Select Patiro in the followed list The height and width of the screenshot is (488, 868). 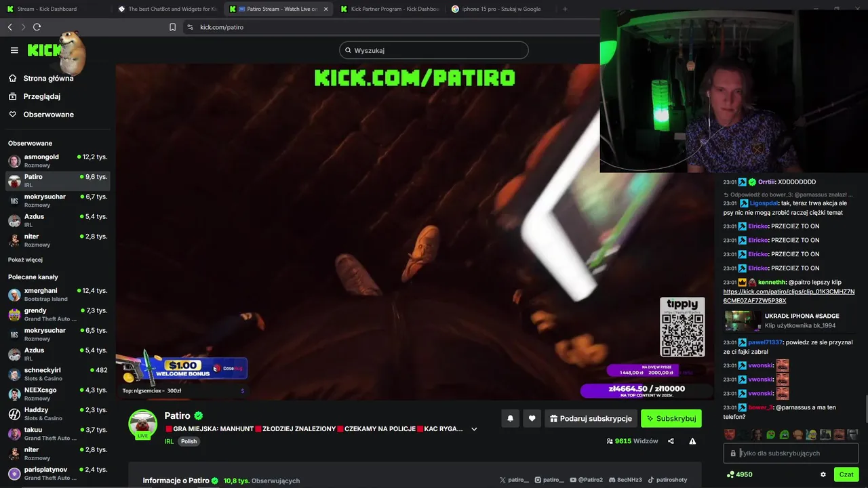click(x=58, y=180)
